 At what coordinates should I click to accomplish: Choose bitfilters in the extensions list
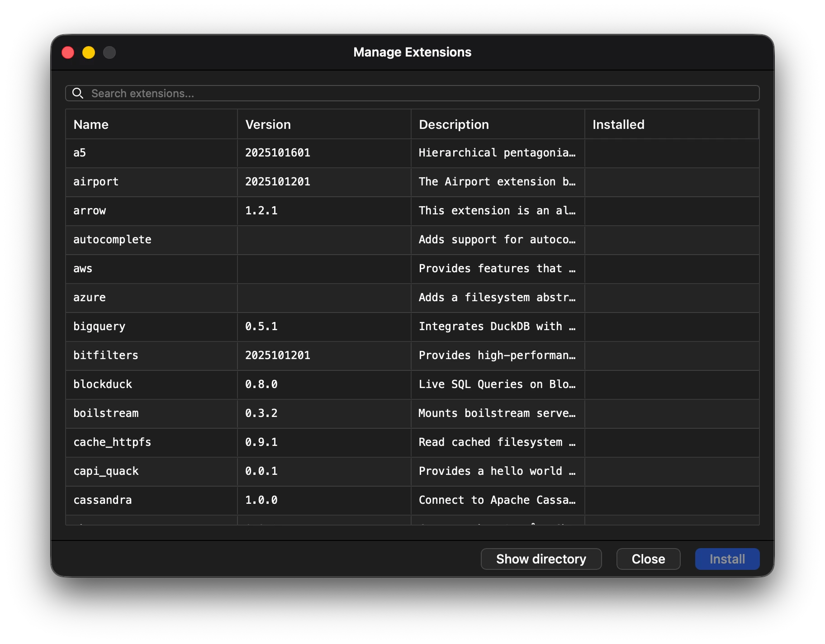point(106,355)
